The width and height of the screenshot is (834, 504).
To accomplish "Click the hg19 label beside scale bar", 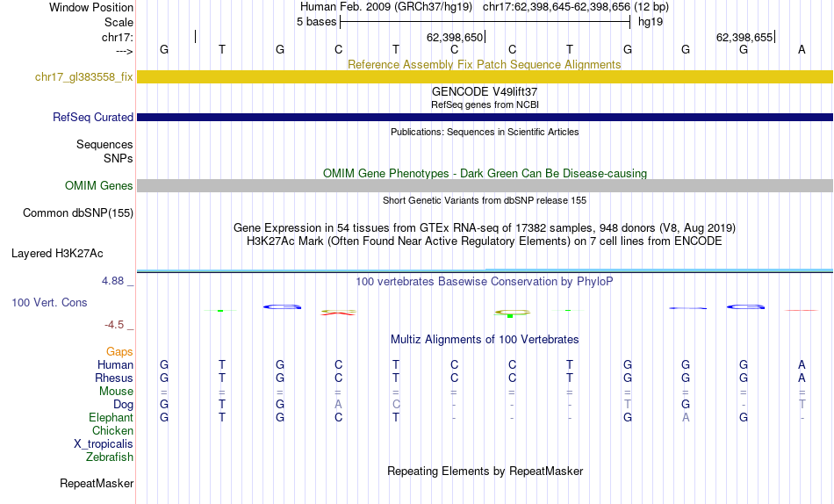I will pyautogui.click(x=651, y=22).
